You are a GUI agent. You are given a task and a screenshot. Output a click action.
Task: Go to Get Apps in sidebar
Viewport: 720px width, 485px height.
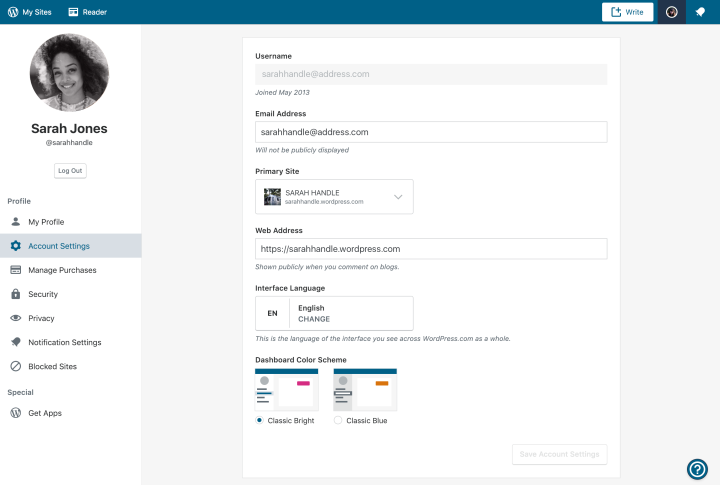point(45,413)
